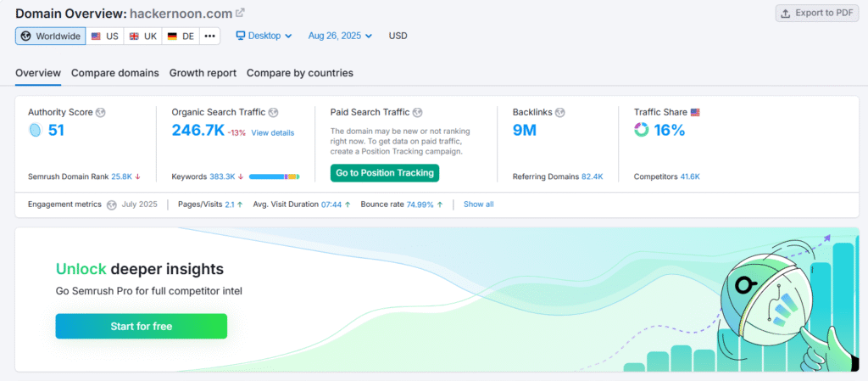Click View details link
Image resolution: width=868 pixels, height=381 pixels.
coord(273,133)
